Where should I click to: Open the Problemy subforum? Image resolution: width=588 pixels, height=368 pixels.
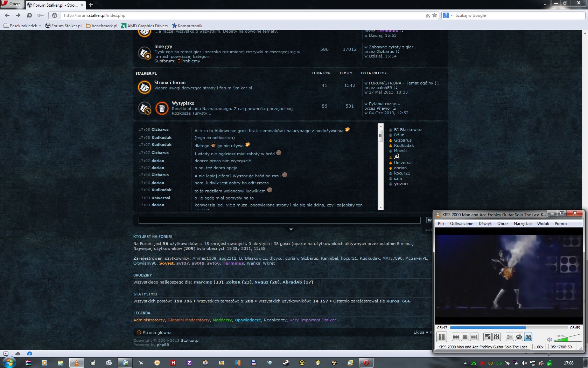click(191, 61)
